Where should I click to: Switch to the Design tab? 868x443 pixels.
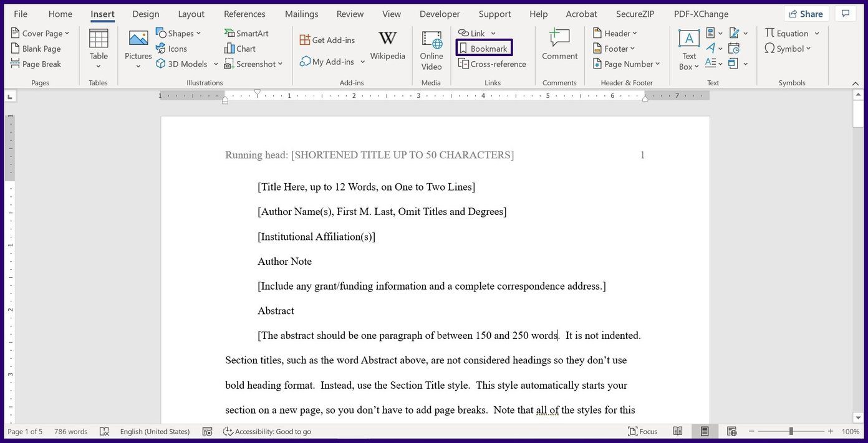coord(146,14)
